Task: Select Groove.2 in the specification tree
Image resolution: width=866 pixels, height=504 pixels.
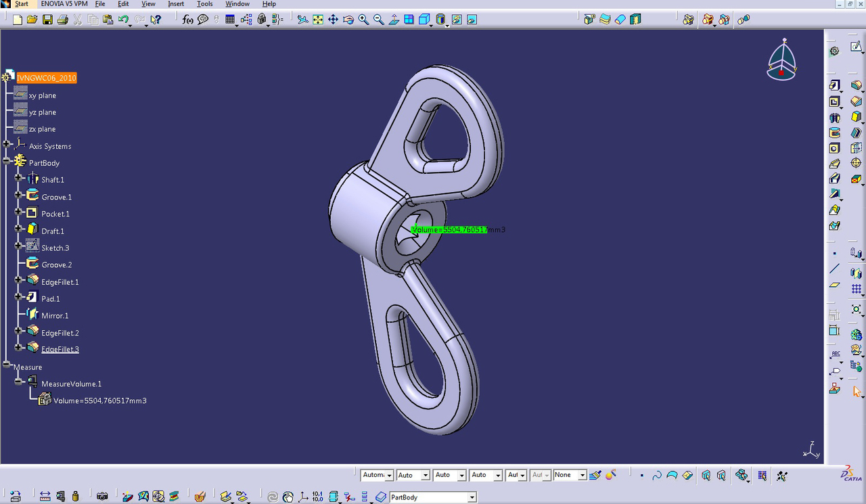Action: 56,265
